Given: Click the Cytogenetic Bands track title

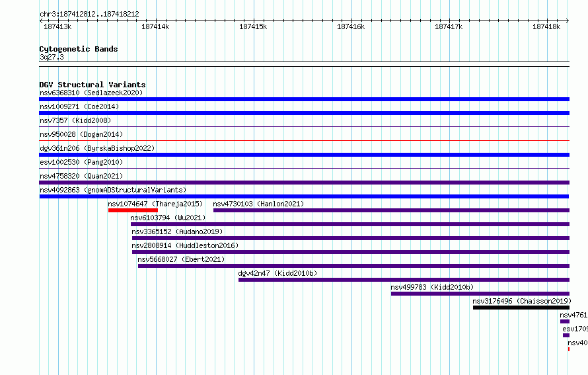Looking at the screenshot, I should [79, 49].
